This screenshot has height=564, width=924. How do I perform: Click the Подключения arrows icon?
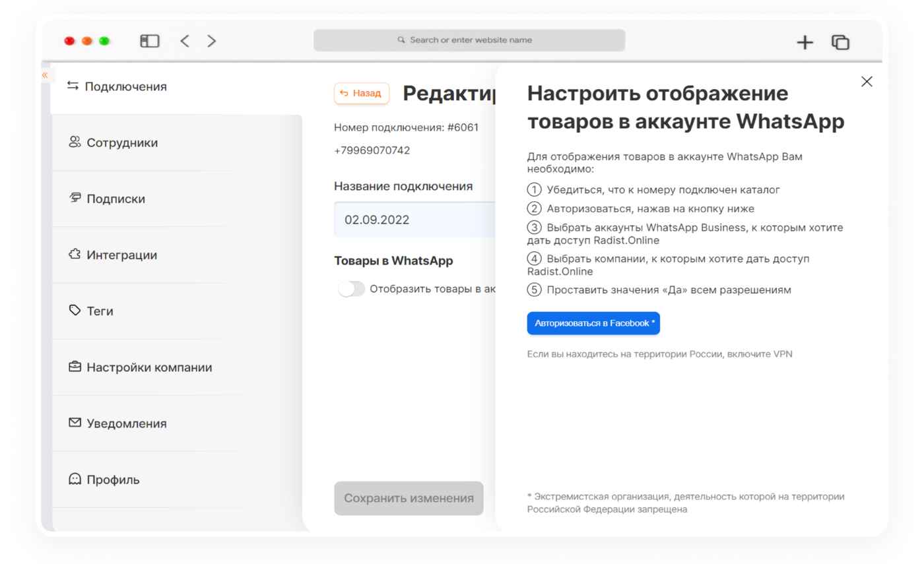click(x=73, y=86)
